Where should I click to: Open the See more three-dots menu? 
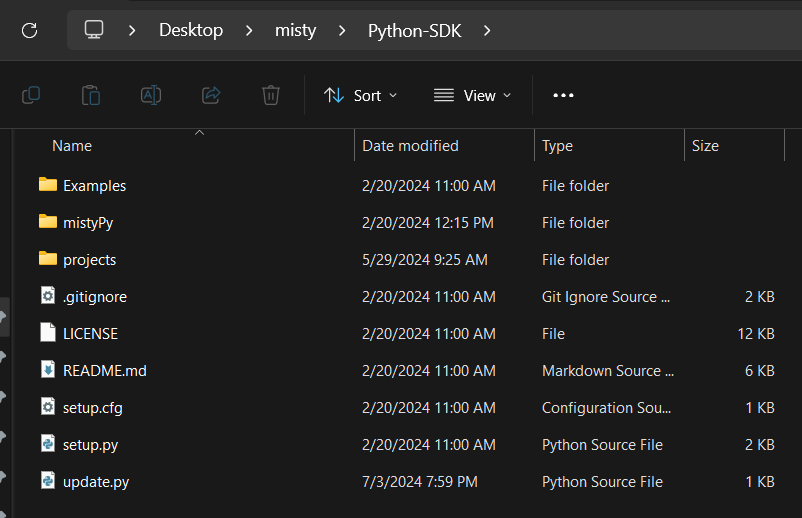(x=563, y=95)
